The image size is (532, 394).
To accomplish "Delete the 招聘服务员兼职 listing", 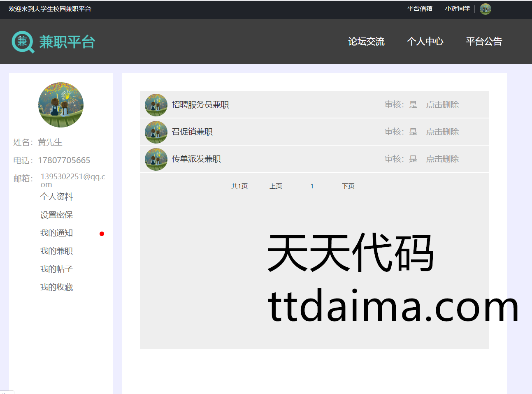I will (x=442, y=105).
